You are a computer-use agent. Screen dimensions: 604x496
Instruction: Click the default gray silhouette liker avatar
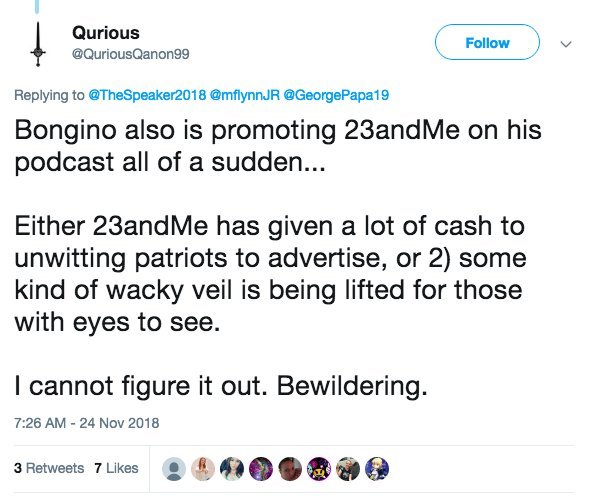pyautogui.click(x=174, y=467)
